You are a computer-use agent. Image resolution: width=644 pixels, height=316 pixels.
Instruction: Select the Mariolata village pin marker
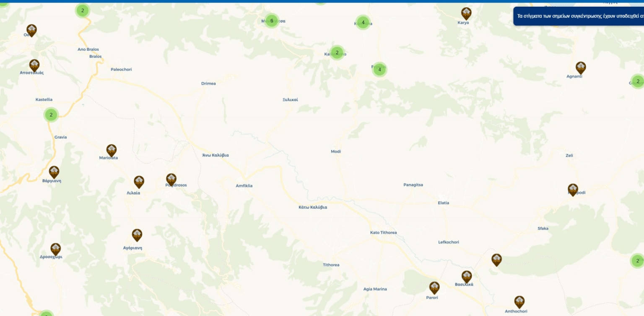111,150
